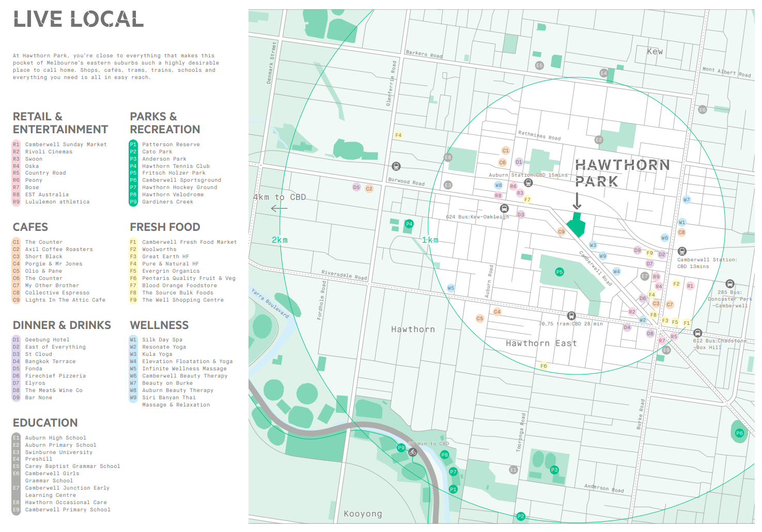Click the FRESH FOOD legend heading
The image size is (762, 532).
point(165,227)
